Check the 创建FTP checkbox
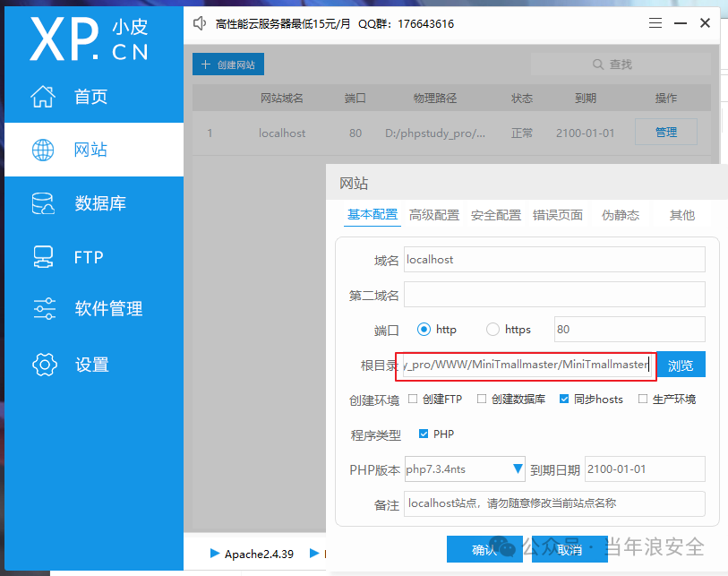The width and height of the screenshot is (728, 576). tap(412, 399)
